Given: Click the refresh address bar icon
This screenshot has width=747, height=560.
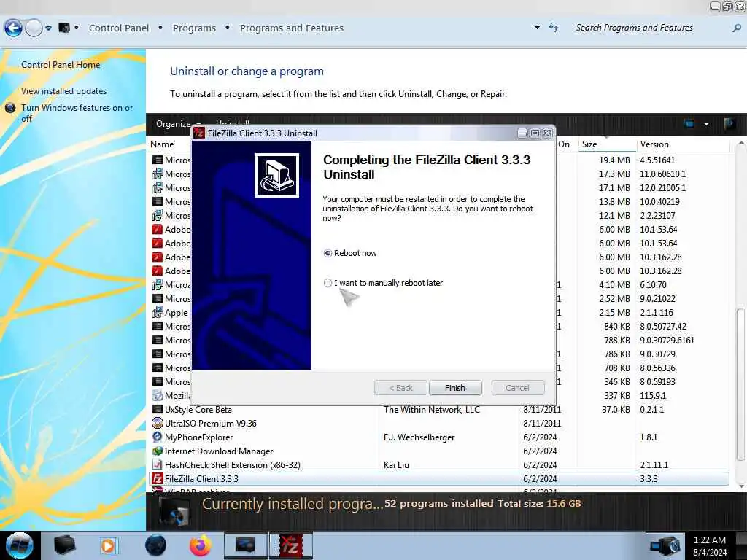Looking at the screenshot, I should tap(554, 28).
